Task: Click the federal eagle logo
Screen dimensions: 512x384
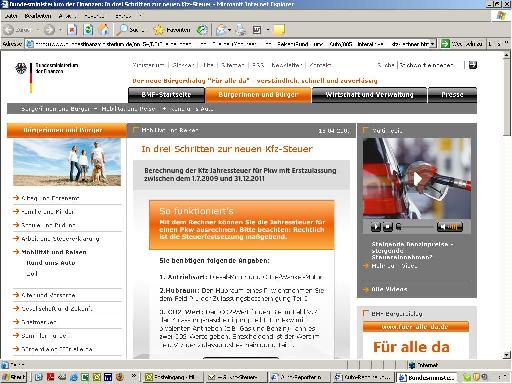Action: click(x=21, y=68)
